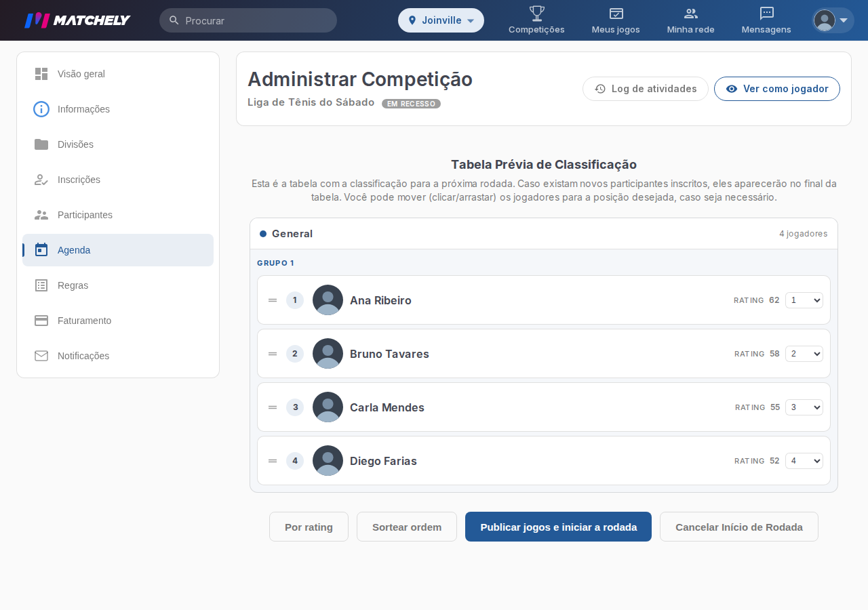Click the Visão geral dashboard icon
Viewport: 868px width, 610px height.
[41, 74]
